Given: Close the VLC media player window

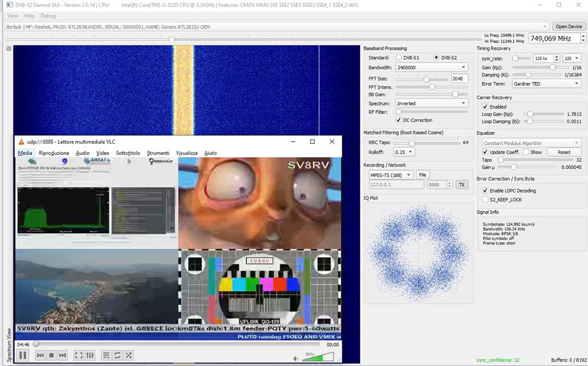Looking at the screenshot, I should pos(332,141).
